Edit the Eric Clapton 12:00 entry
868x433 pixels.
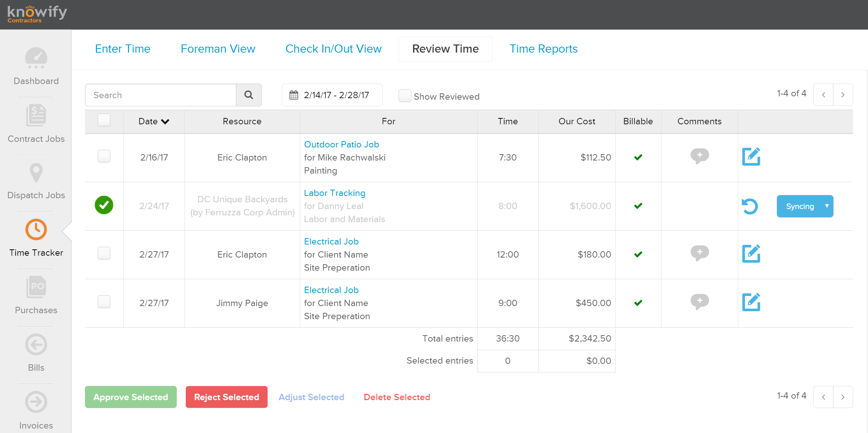751,253
